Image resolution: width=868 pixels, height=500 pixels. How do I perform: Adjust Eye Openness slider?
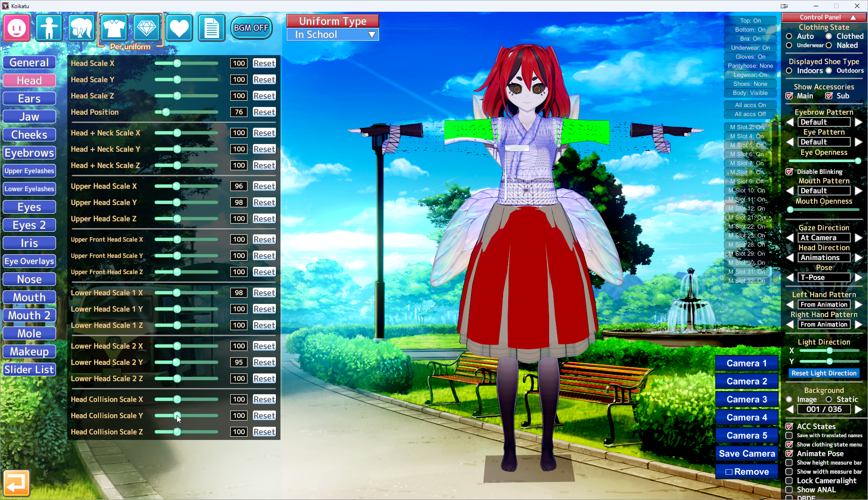click(x=824, y=161)
